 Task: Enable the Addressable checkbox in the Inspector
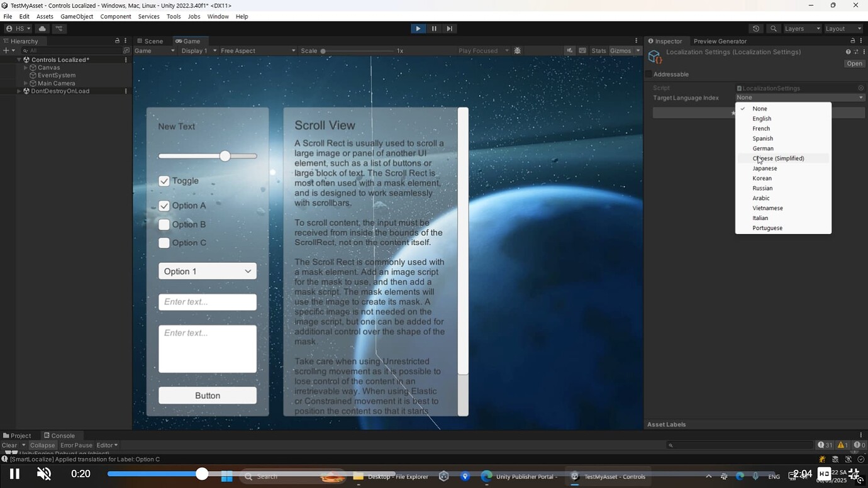(x=648, y=74)
